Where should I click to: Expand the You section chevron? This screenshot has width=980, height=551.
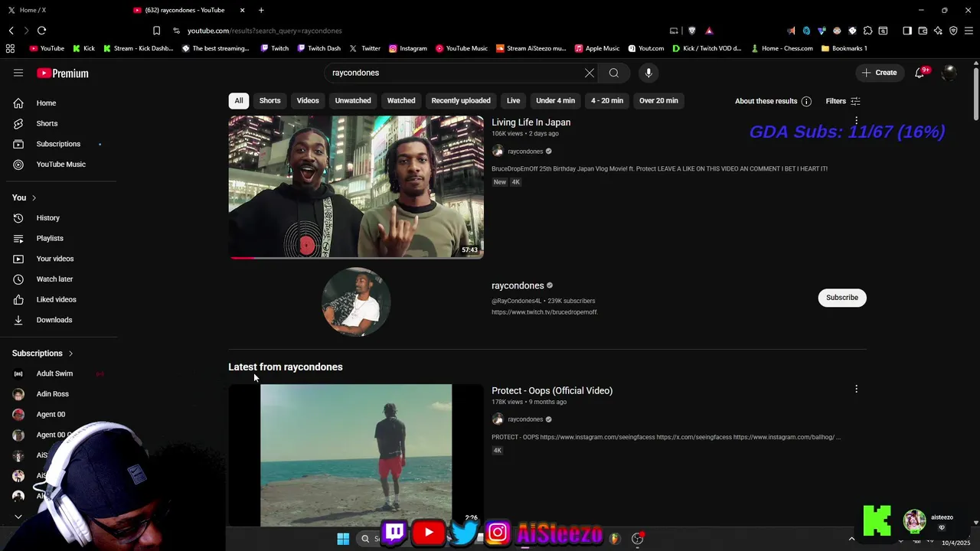pyautogui.click(x=34, y=197)
